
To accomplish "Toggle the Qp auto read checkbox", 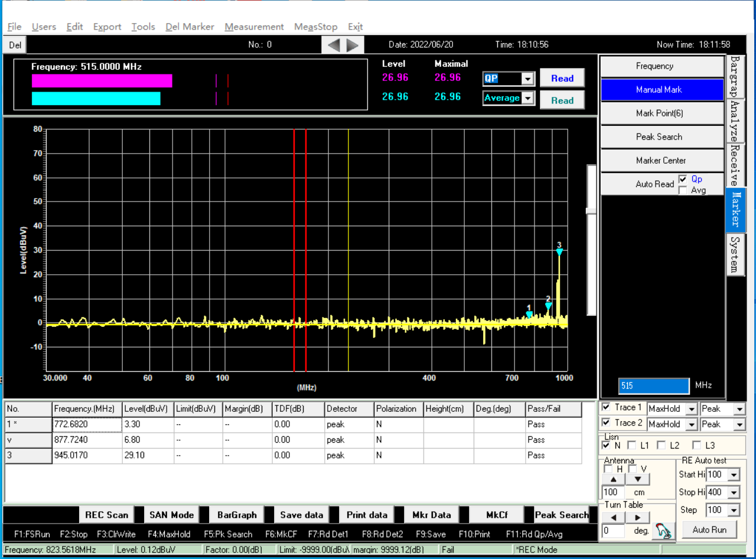I will point(683,179).
